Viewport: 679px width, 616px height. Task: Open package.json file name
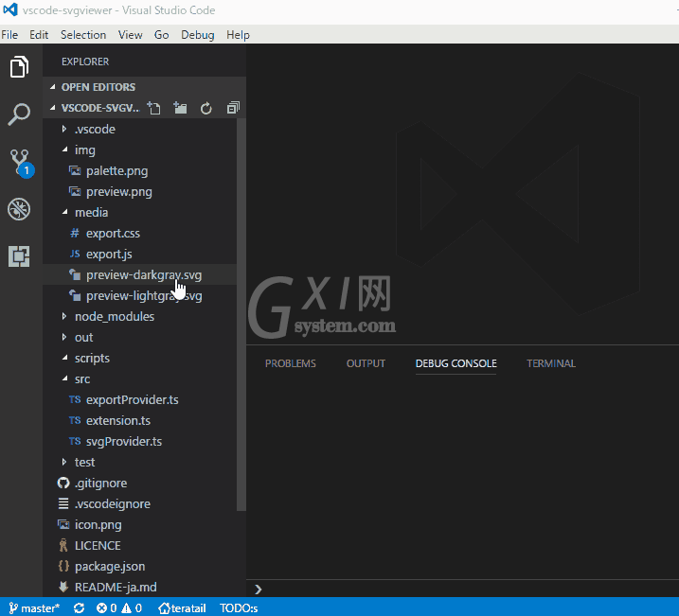point(110,566)
